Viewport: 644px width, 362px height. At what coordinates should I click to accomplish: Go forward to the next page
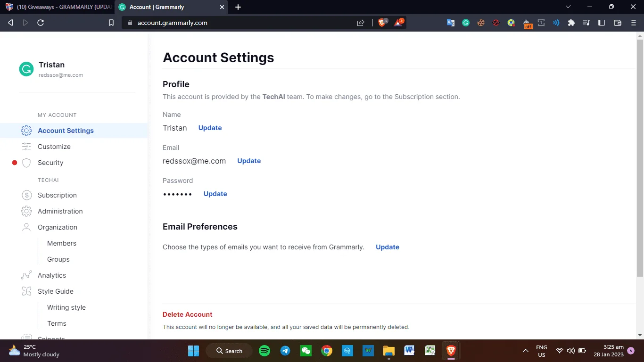pos(25,23)
